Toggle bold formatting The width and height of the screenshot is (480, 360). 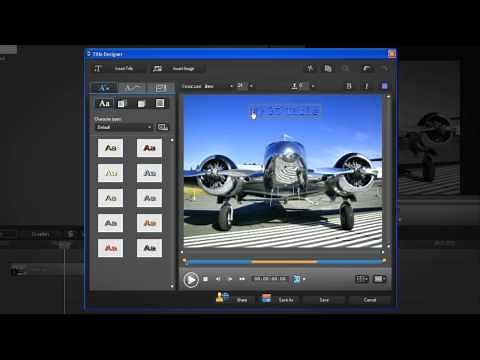point(349,86)
